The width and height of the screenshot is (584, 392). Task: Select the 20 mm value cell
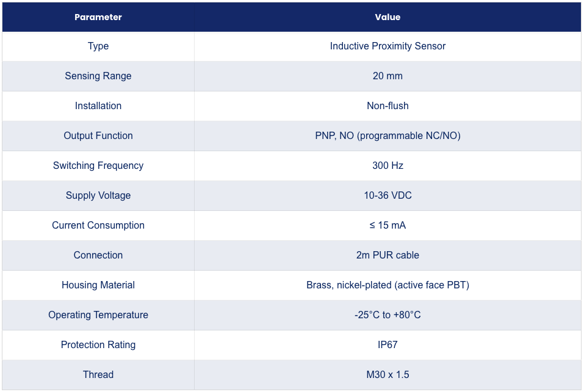(x=388, y=76)
